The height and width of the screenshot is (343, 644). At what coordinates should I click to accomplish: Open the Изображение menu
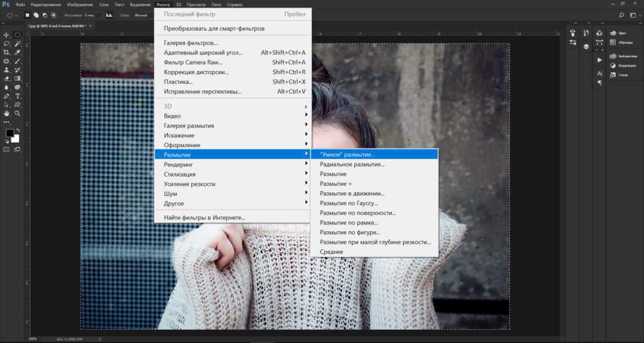(x=80, y=4)
